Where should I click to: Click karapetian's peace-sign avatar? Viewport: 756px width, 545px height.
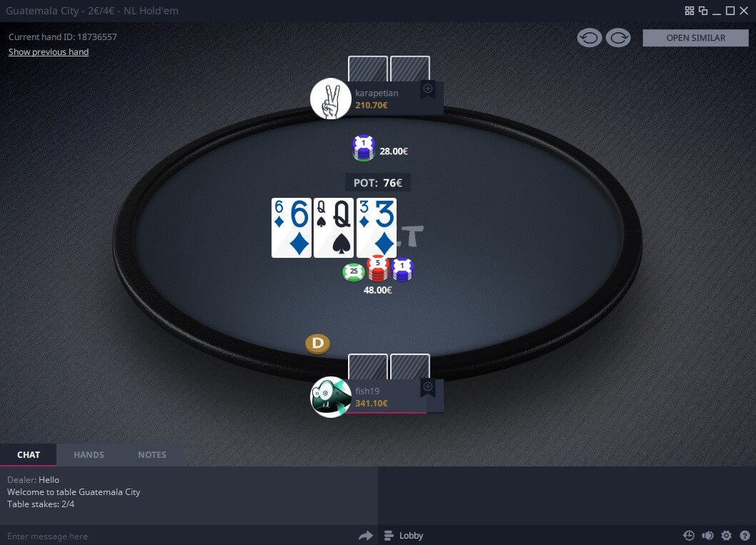(x=330, y=99)
